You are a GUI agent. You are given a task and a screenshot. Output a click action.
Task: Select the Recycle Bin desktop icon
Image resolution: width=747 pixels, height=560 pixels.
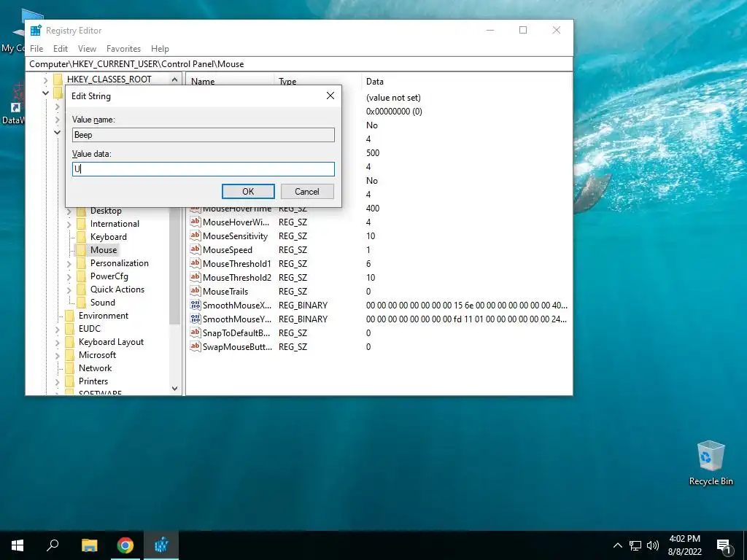click(x=711, y=463)
